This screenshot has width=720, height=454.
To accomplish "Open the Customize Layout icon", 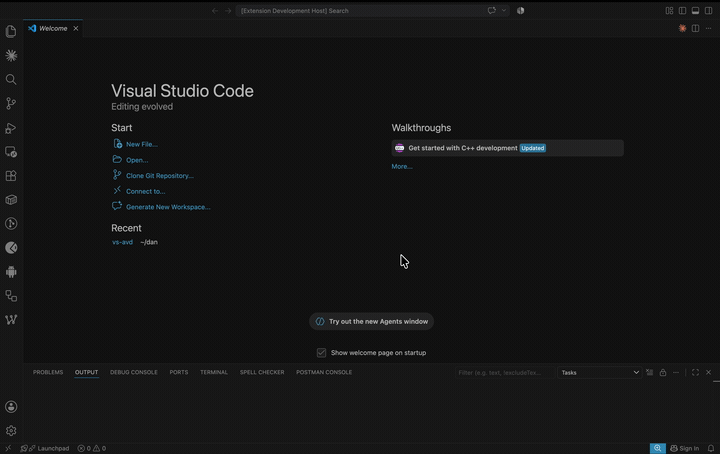I will pyautogui.click(x=669, y=11).
